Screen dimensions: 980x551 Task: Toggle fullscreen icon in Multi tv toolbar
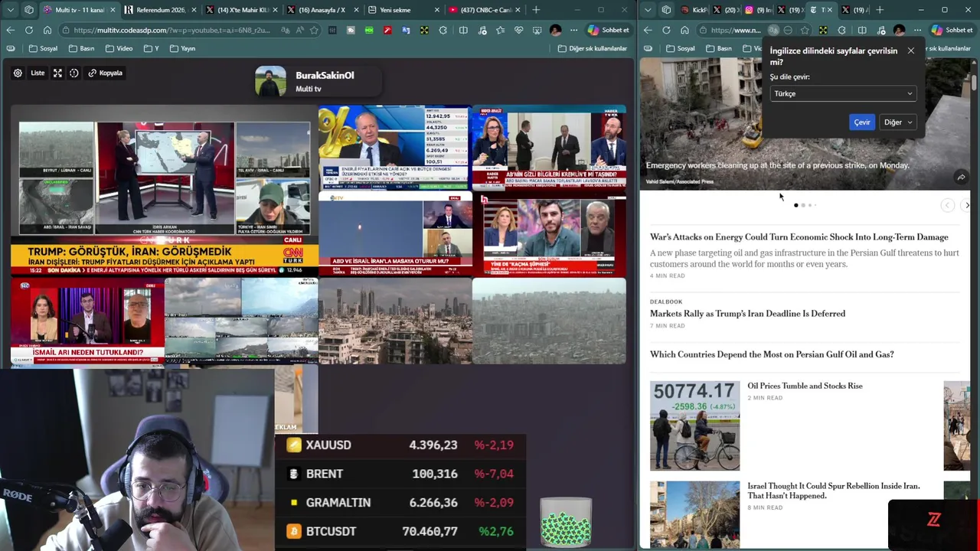(x=57, y=73)
